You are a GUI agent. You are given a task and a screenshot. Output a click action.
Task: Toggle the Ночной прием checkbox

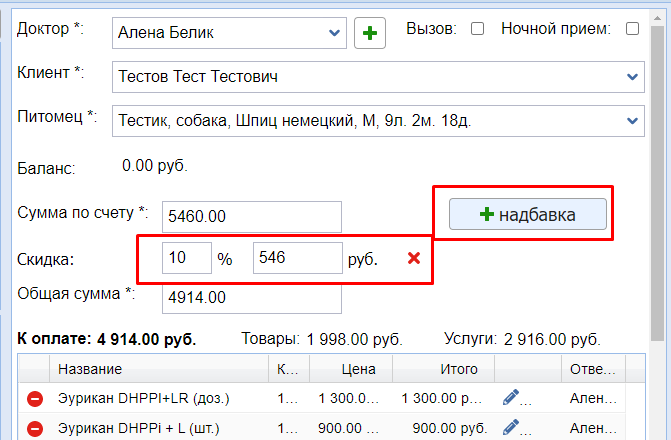click(x=632, y=29)
